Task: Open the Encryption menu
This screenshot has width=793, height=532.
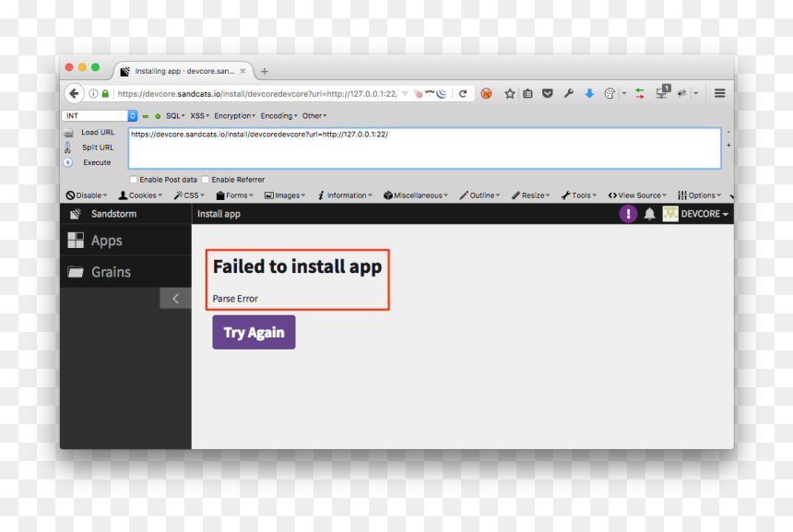Action: (234, 116)
